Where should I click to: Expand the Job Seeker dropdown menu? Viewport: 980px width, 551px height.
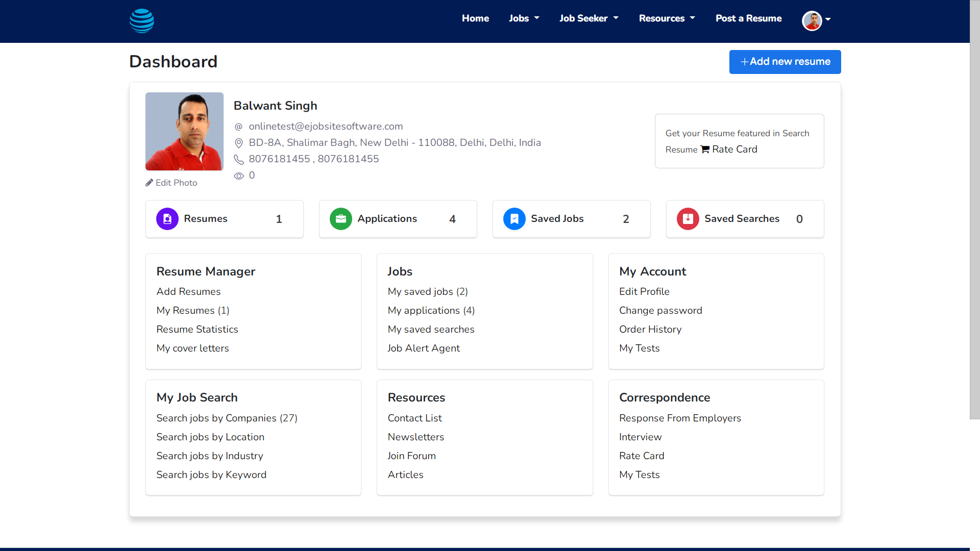point(589,18)
